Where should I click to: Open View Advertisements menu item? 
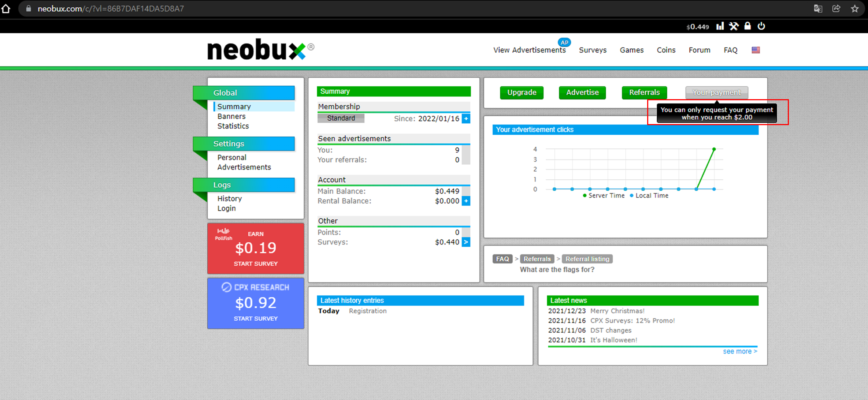click(x=529, y=50)
